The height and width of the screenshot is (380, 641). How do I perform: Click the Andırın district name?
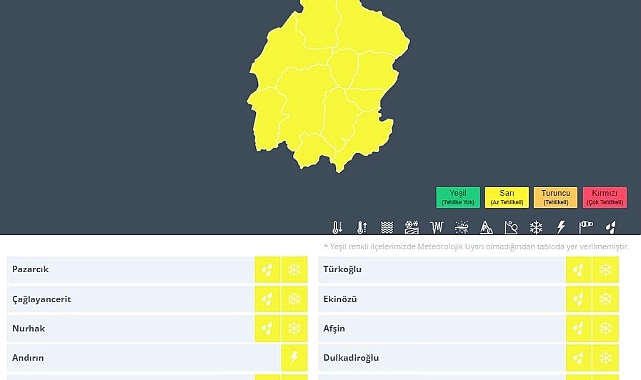(x=28, y=358)
